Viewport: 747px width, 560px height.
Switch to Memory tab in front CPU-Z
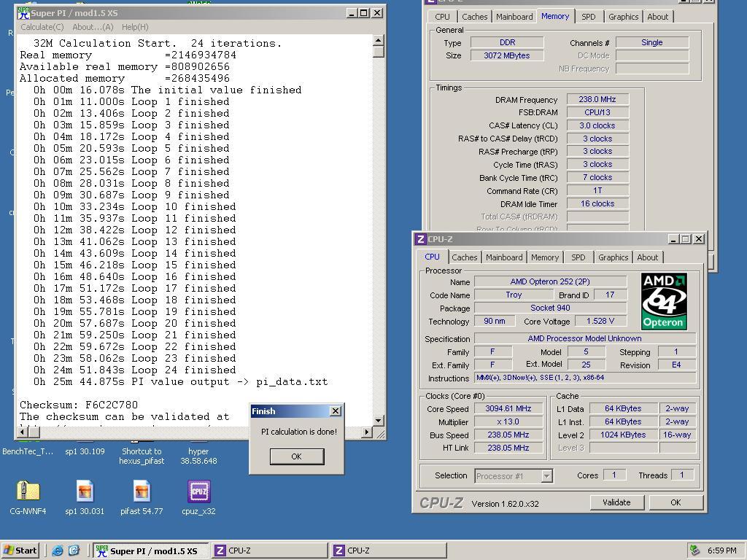[545, 257]
